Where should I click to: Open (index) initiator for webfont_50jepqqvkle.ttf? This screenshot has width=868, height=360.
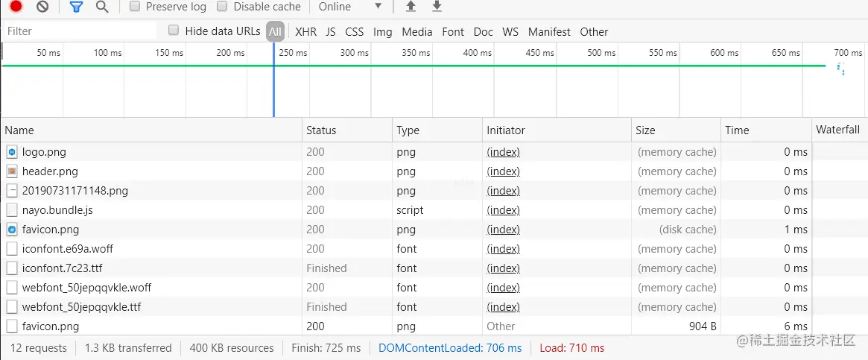[503, 307]
